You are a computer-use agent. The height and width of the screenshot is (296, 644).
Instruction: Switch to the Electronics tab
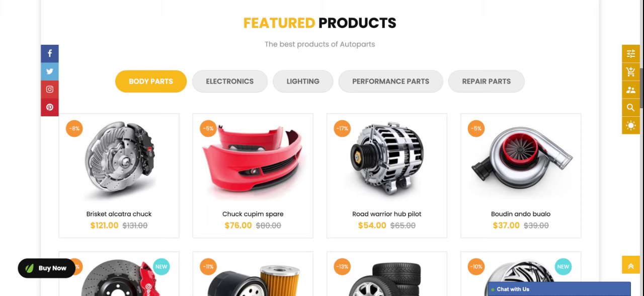(x=230, y=81)
